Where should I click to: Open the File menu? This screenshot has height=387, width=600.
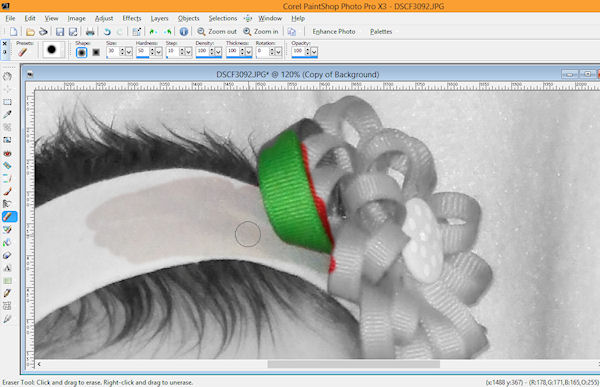10,18
